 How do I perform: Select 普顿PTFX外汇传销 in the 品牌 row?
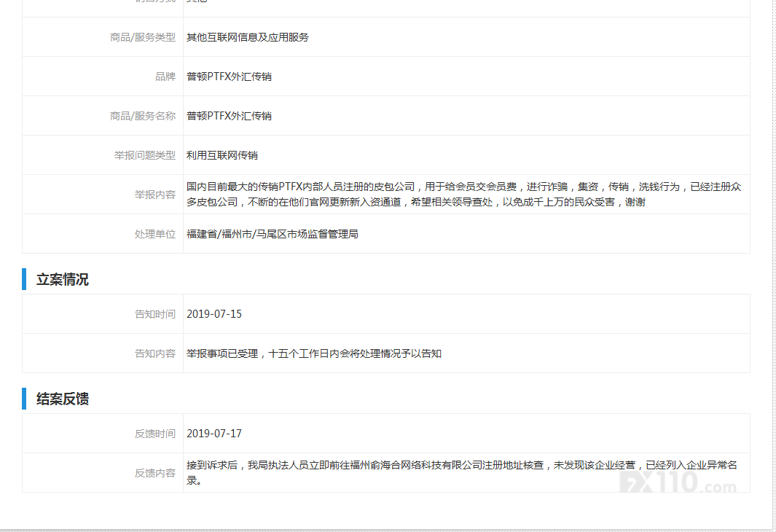click(x=229, y=77)
